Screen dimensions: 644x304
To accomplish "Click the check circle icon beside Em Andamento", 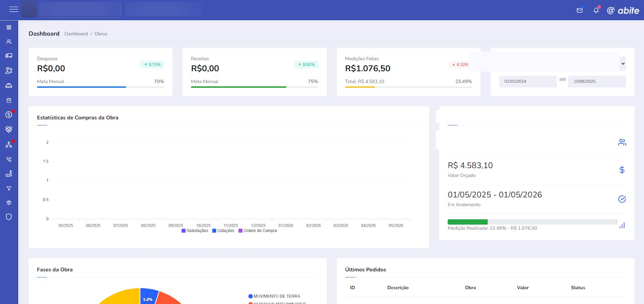I will point(622,199).
